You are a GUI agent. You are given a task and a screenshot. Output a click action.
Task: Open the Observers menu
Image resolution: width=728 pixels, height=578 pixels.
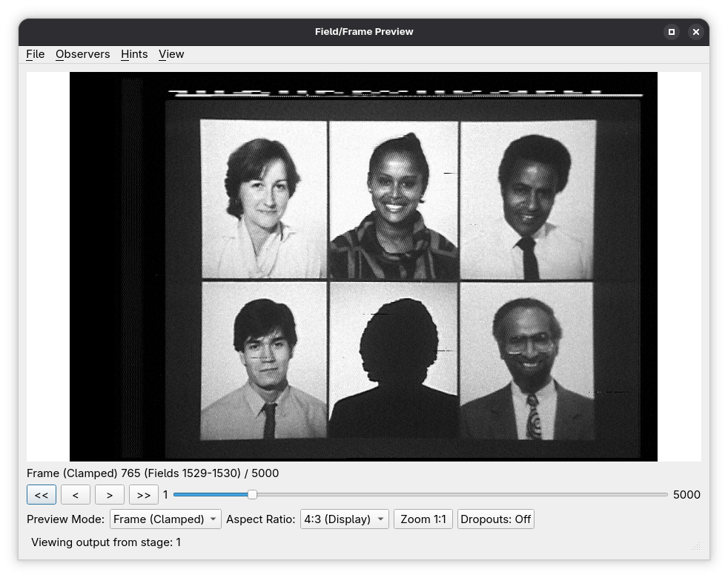tap(82, 54)
